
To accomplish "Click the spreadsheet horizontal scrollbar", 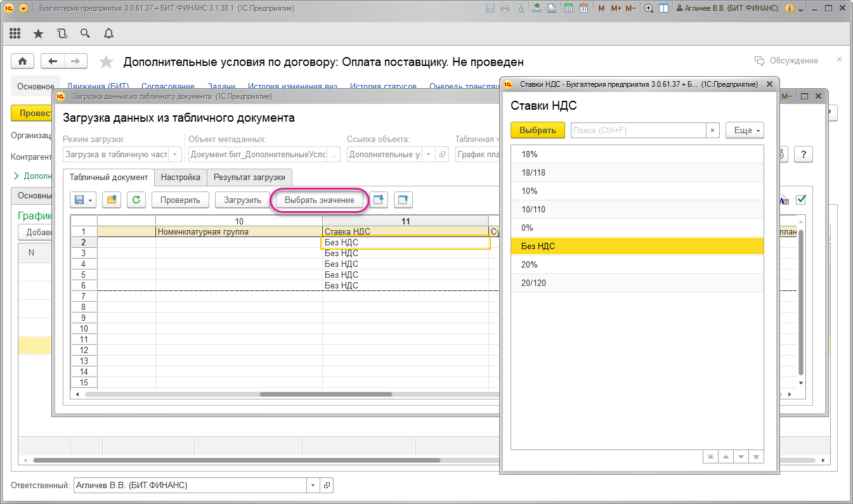I will 327,394.
